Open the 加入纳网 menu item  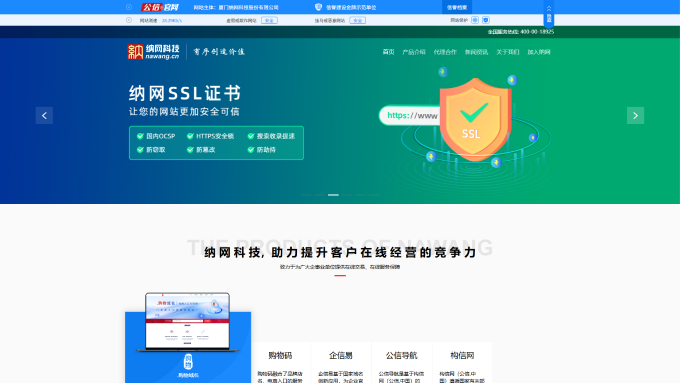tap(539, 52)
